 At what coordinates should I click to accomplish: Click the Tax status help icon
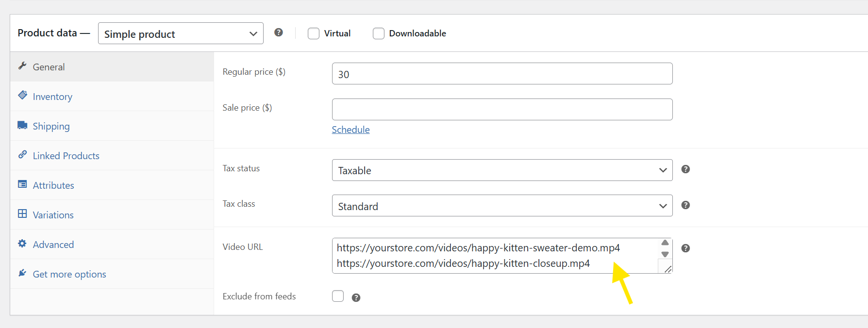click(685, 169)
